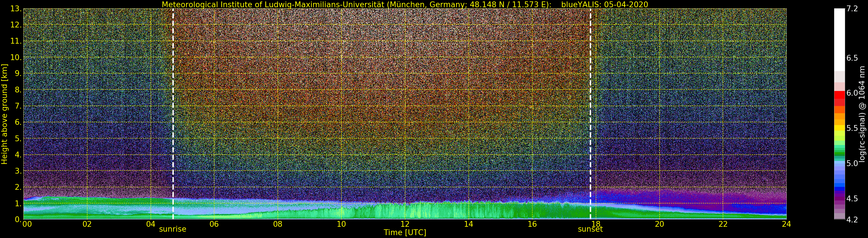The width and height of the screenshot is (868, 238).
Task: Click the 'sunset' label below the axis
Action: pos(590,229)
